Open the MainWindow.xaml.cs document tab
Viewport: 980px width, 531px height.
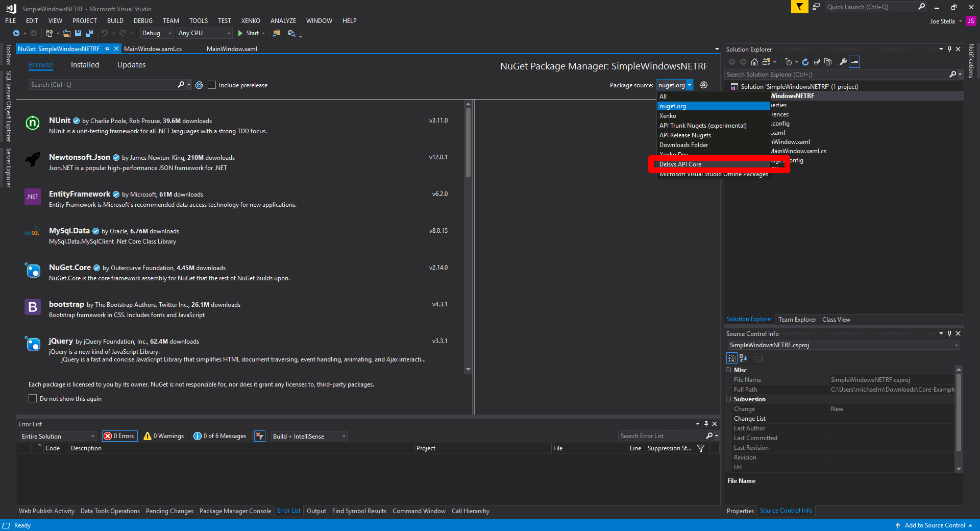153,49
